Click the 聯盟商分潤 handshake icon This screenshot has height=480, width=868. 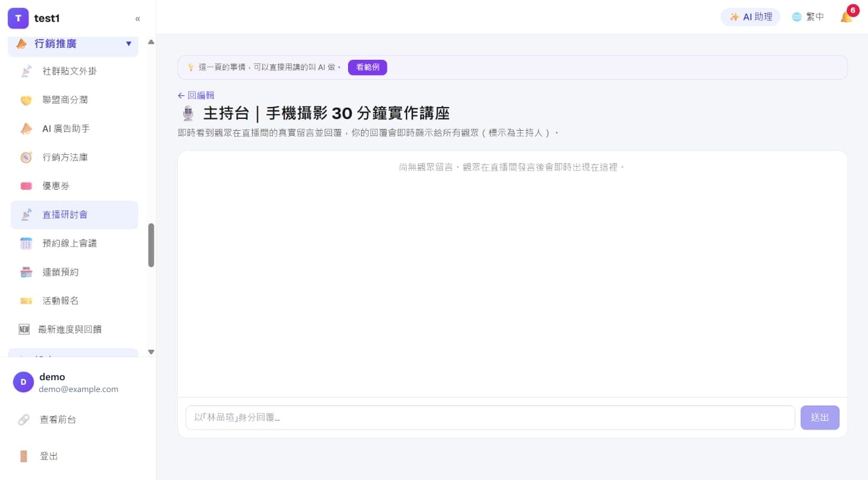(26, 100)
